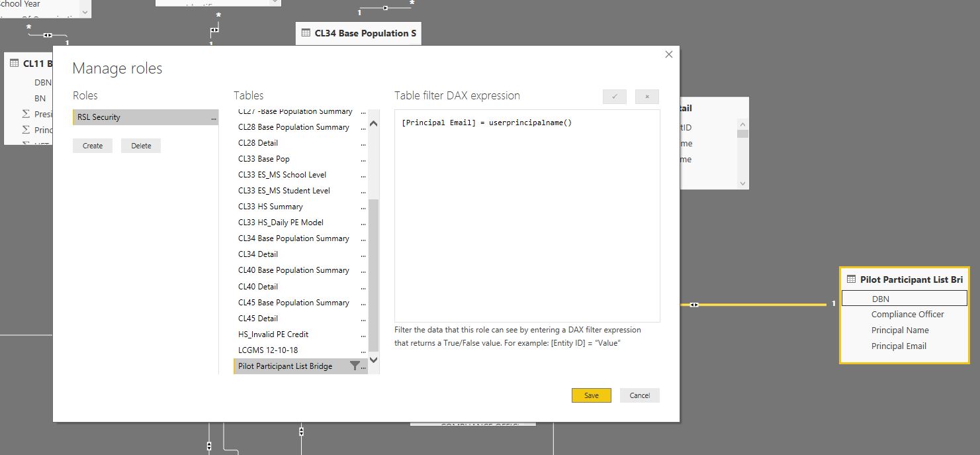Click the filter icon on Pilot Participant List Bridge
The width and height of the screenshot is (980, 455).
click(355, 366)
